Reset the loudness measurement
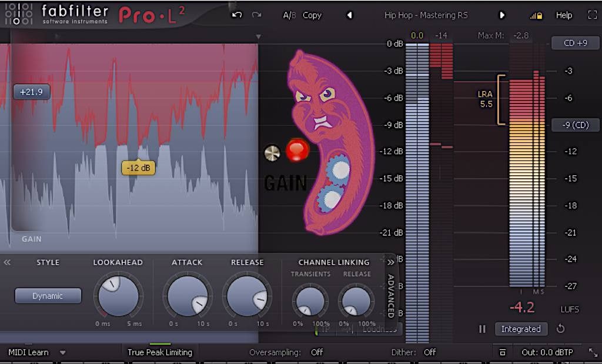The image size is (602, 364). click(560, 329)
